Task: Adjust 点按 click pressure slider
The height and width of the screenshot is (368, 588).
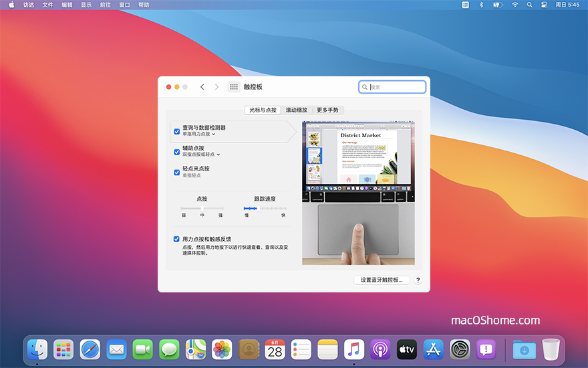Action: point(202,208)
